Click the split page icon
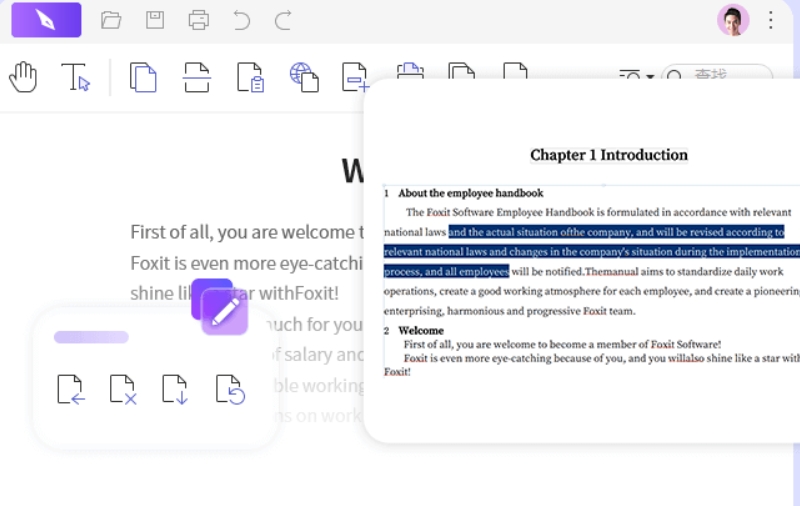 tap(197, 77)
